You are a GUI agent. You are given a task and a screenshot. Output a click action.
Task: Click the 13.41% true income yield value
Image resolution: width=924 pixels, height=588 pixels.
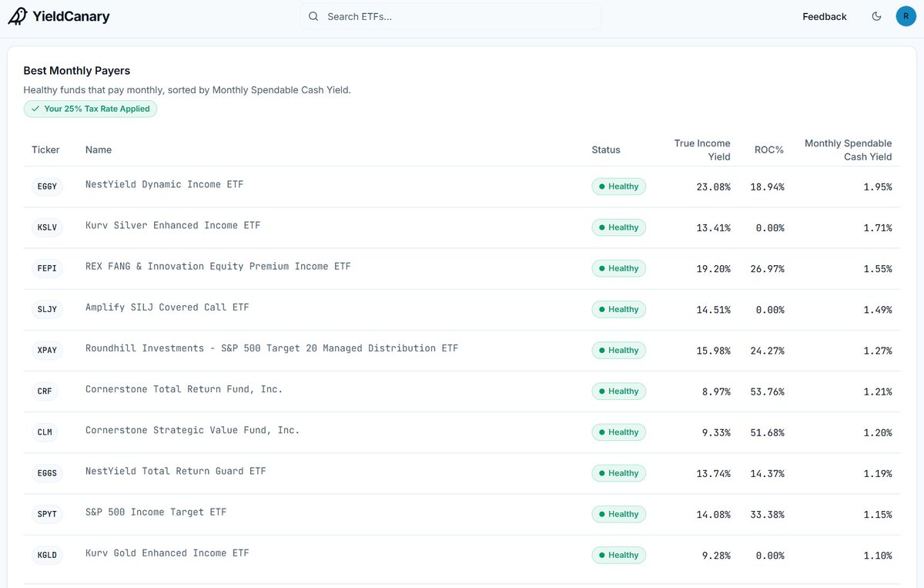tap(714, 228)
